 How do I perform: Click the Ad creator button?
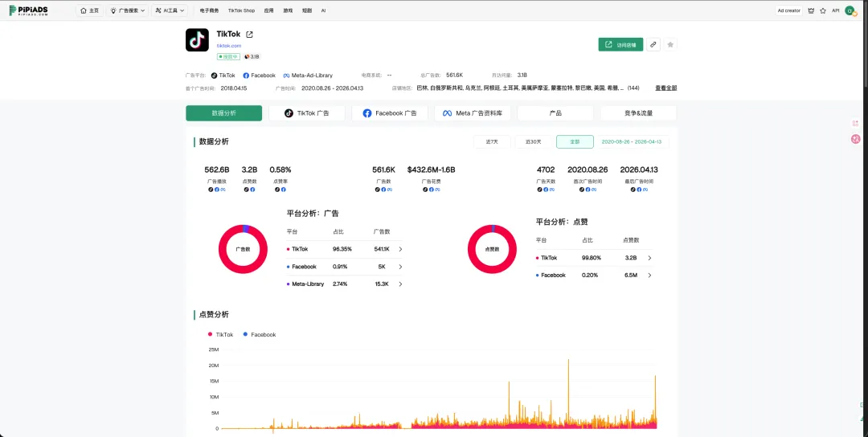click(x=789, y=10)
